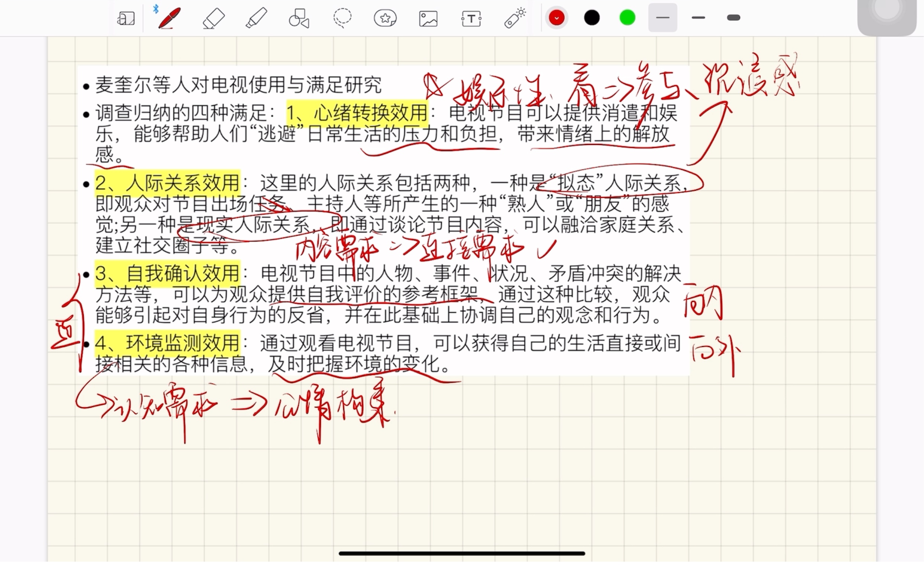This screenshot has height=578, width=924.
Task: Select the red Pen tool
Action: coord(169,18)
